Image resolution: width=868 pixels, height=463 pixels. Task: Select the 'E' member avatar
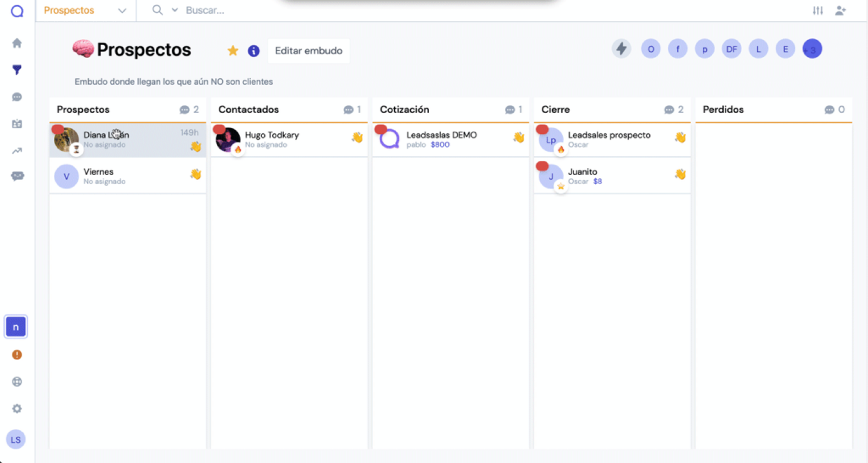(x=785, y=49)
